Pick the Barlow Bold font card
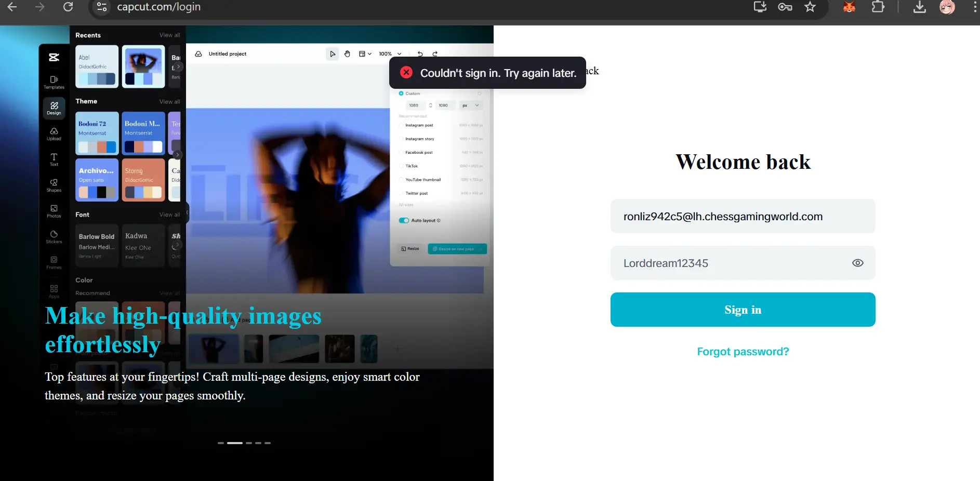The height and width of the screenshot is (481, 980). pyautogui.click(x=97, y=246)
